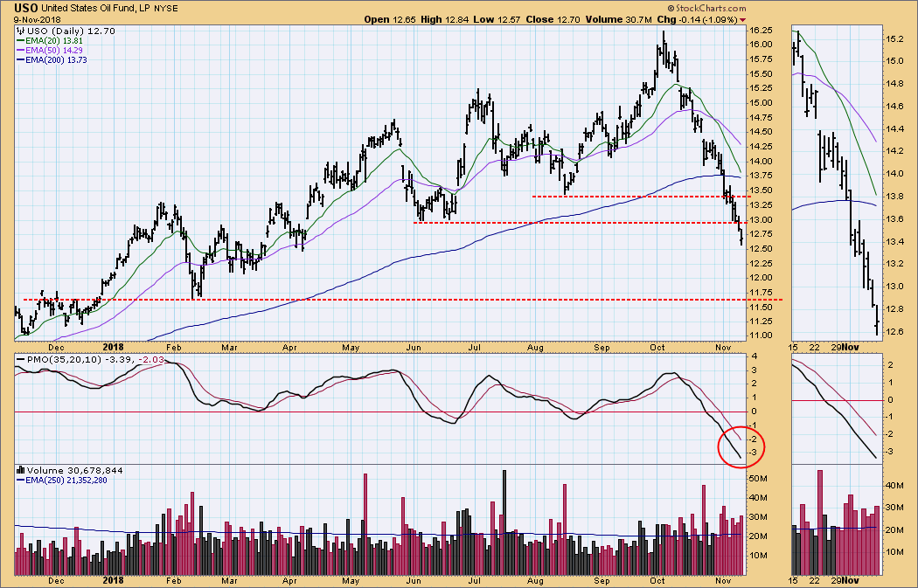
Task: Click the "Volume 30,678,844" panel label
Action: point(74,470)
